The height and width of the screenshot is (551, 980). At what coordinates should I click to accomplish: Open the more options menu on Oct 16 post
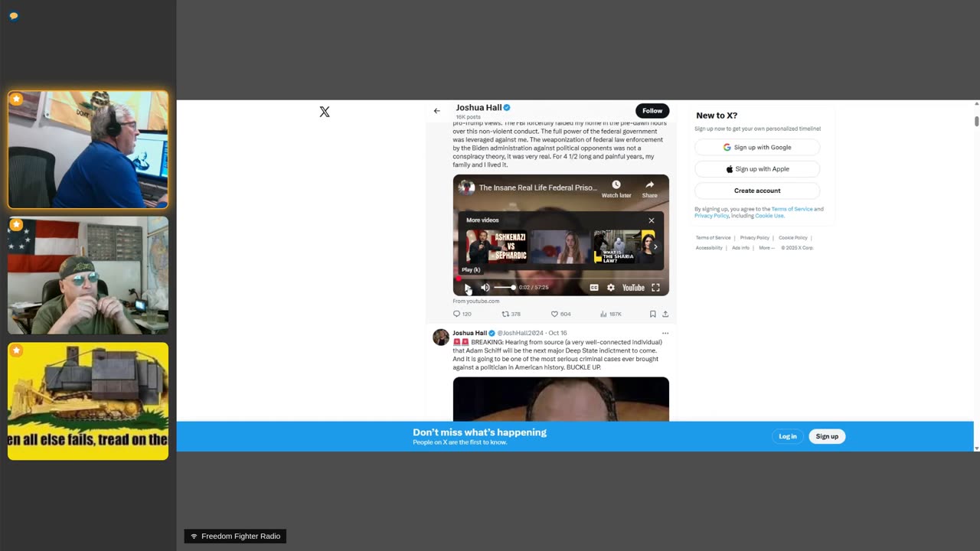point(665,333)
